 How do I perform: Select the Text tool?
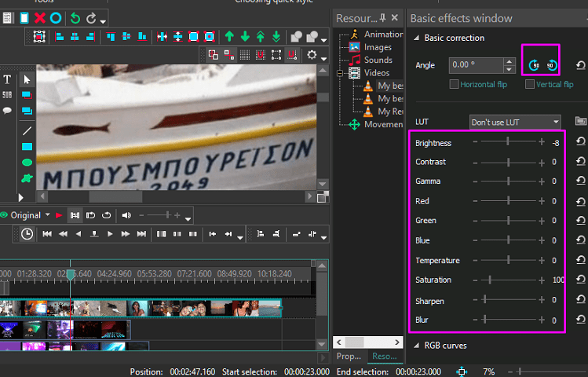pos(7,79)
